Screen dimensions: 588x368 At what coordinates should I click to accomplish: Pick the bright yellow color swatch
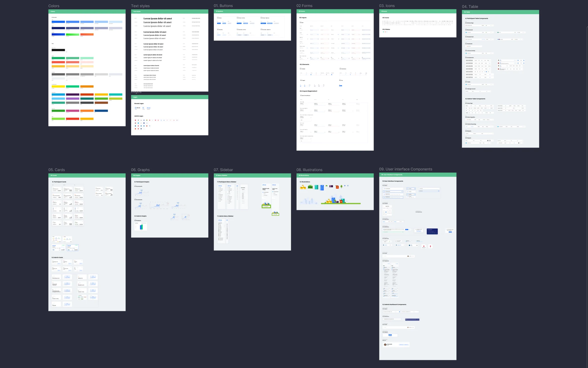pyautogui.click(x=58, y=87)
